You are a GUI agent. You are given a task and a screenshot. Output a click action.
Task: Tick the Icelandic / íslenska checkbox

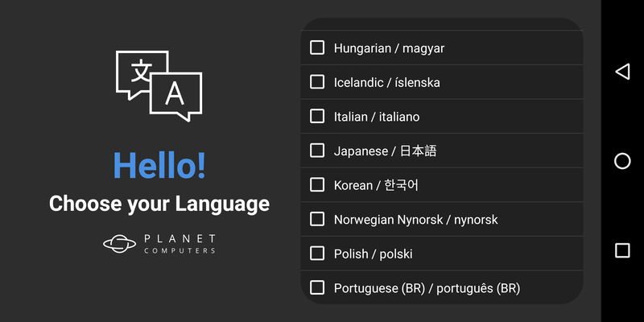317,82
